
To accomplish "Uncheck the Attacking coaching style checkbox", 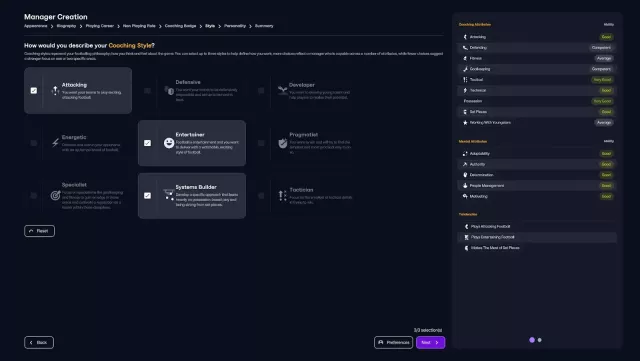I will coord(34,91).
